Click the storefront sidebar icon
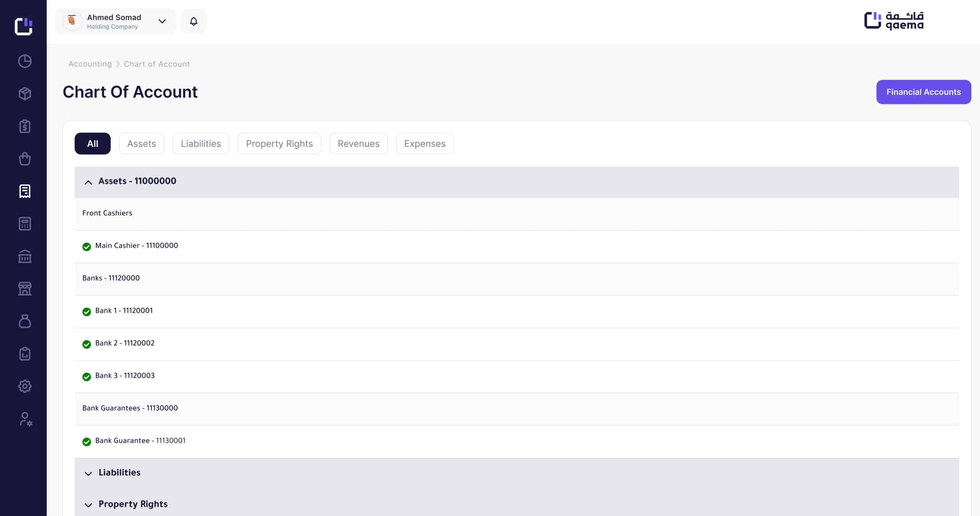 [25, 289]
